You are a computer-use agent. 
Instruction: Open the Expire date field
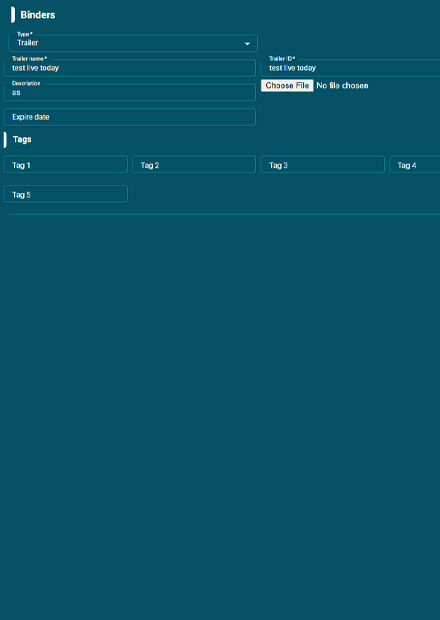tap(130, 117)
